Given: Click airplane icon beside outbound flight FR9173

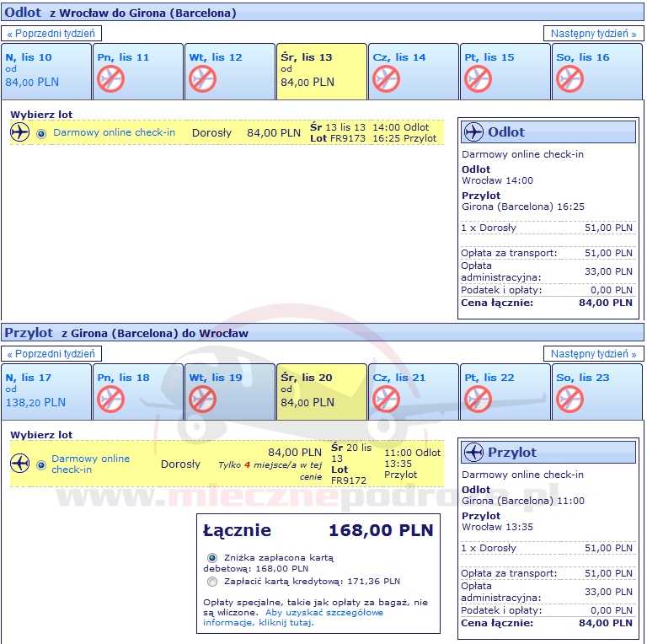Looking at the screenshot, I should click(x=19, y=132).
